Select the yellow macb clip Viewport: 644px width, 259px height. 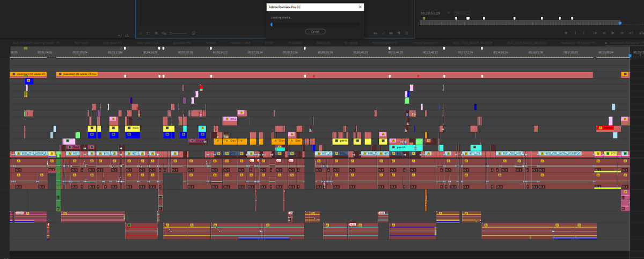tap(132, 128)
